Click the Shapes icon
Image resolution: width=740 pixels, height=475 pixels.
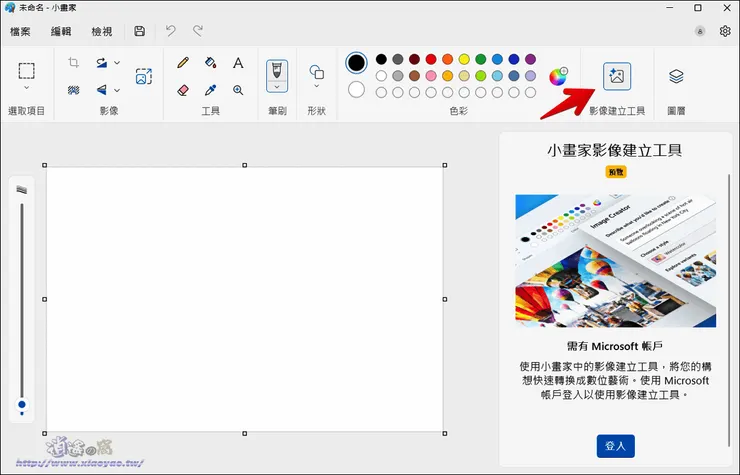tap(317, 72)
